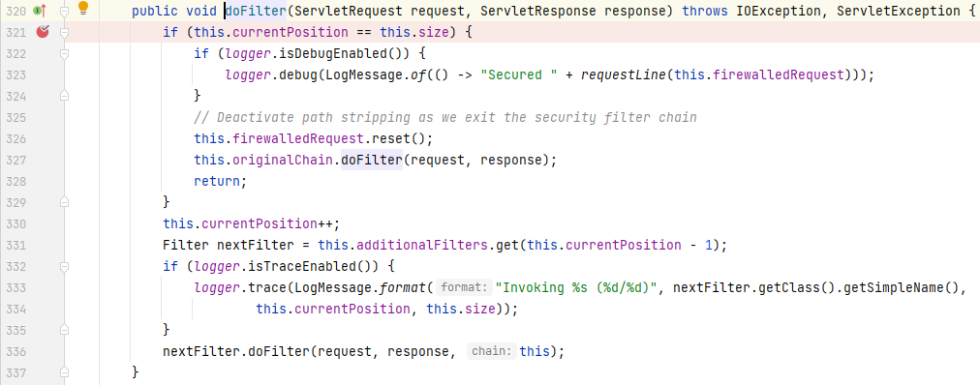This screenshot has height=385, width=980.
Task: Toggle a breakpoint at line number 336
Action: [x=15, y=351]
